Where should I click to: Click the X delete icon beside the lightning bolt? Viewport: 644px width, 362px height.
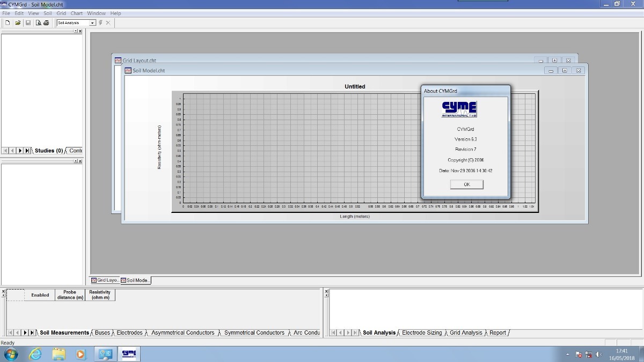108,23
